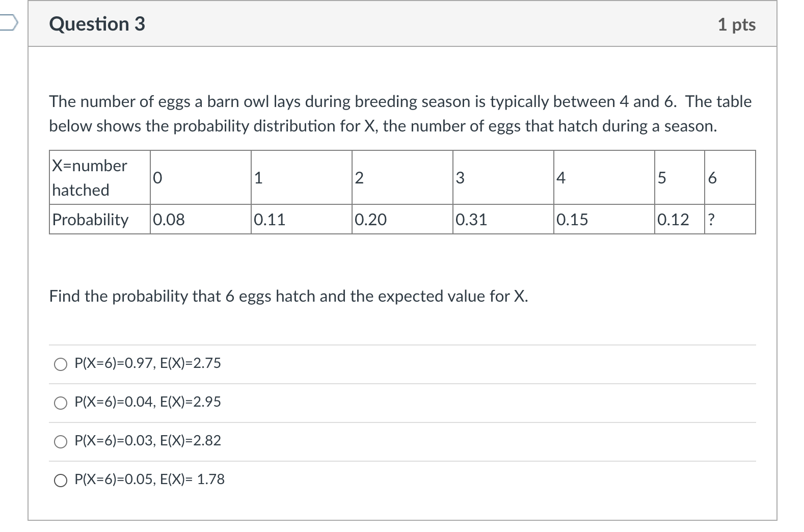Click the table cell for 6 hatched
The width and height of the screenshot is (804, 532).
(730, 178)
